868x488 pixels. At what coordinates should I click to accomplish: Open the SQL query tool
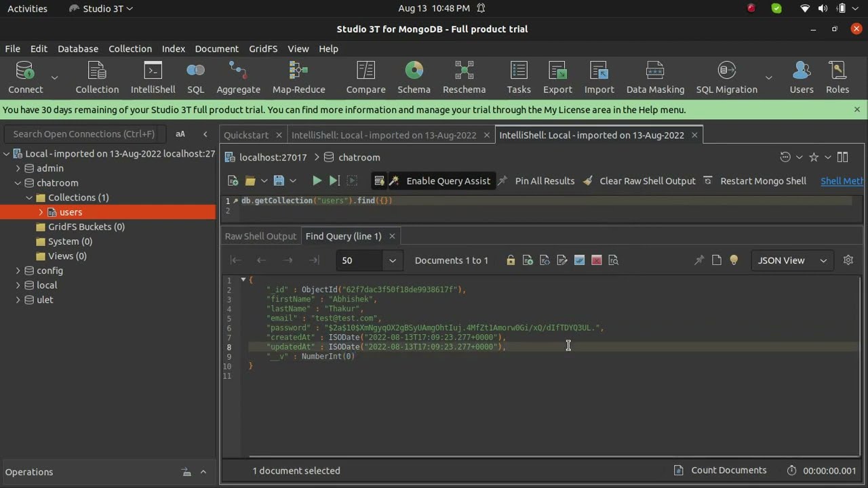[x=195, y=77]
